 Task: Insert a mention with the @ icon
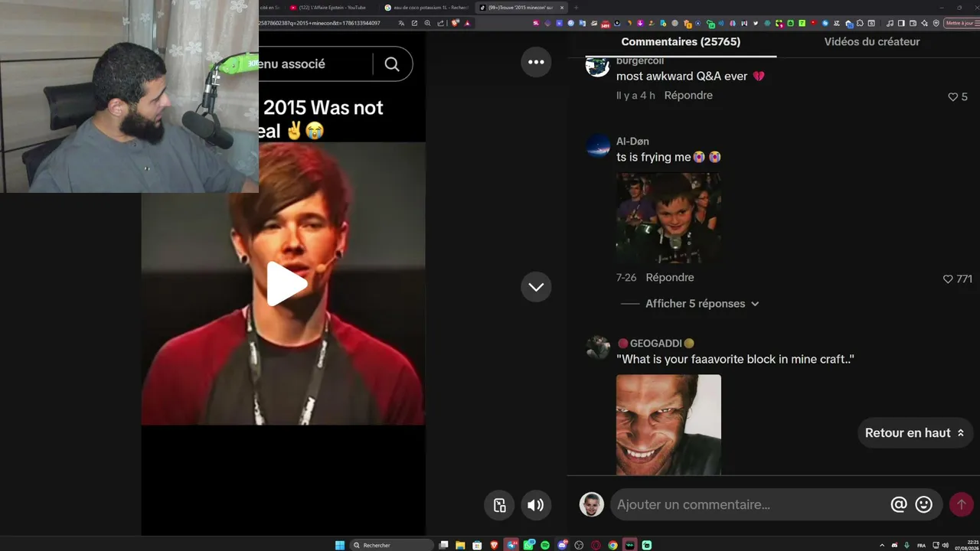pyautogui.click(x=899, y=505)
